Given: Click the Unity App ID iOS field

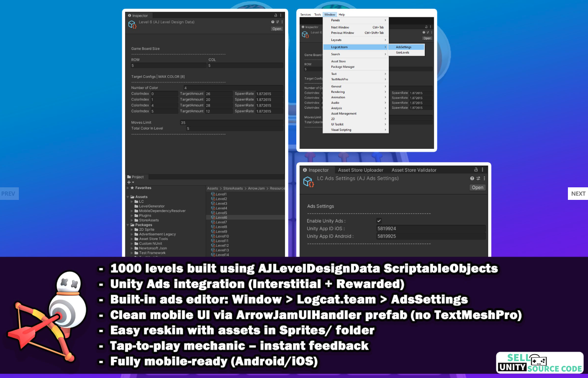Looking at the screenshot, I should click(x=431, y=229).
